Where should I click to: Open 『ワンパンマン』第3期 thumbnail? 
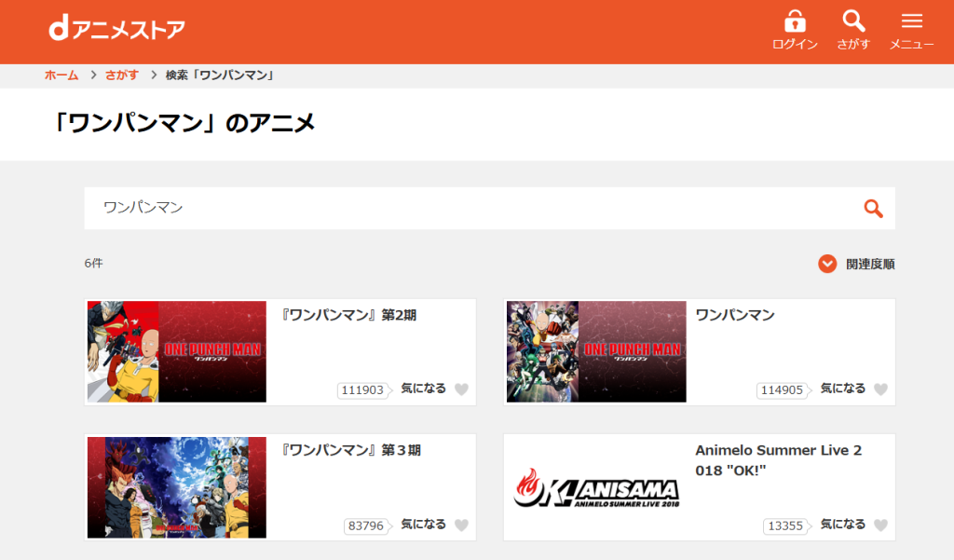pyautogui.click(x=176, y=487)
